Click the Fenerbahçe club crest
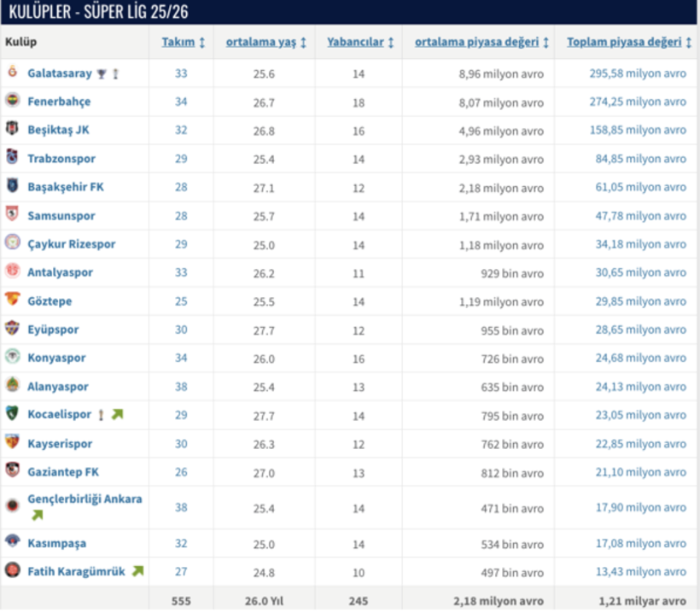 (x=13, y=100)
